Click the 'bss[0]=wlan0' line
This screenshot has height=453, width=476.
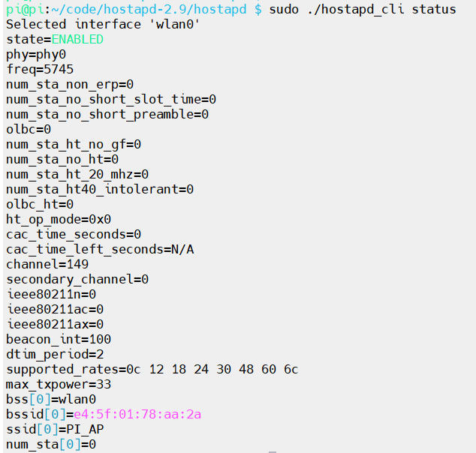[x=51, y=399]
